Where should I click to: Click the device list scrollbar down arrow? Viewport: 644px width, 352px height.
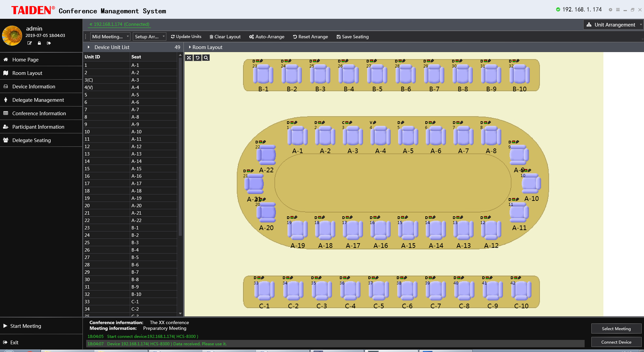180,313
